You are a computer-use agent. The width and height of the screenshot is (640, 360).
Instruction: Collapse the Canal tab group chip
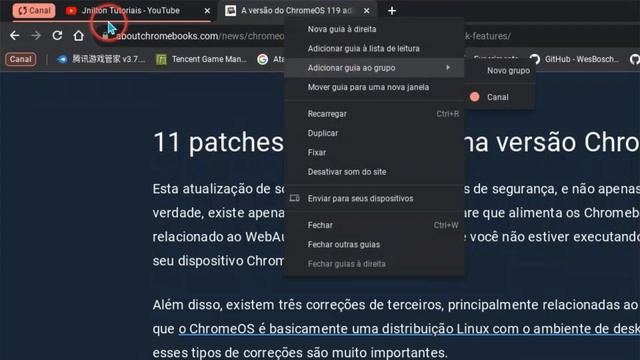(x=34, y=11)
